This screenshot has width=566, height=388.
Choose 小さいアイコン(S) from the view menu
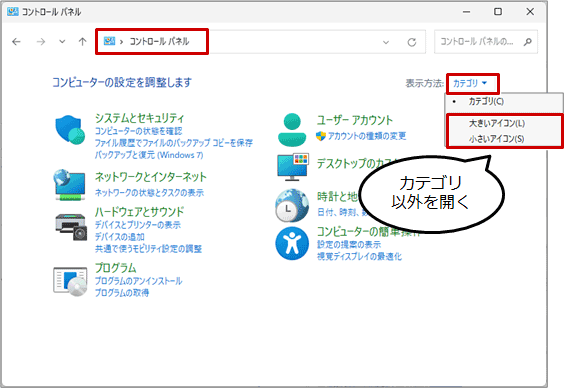click(496, 139)
